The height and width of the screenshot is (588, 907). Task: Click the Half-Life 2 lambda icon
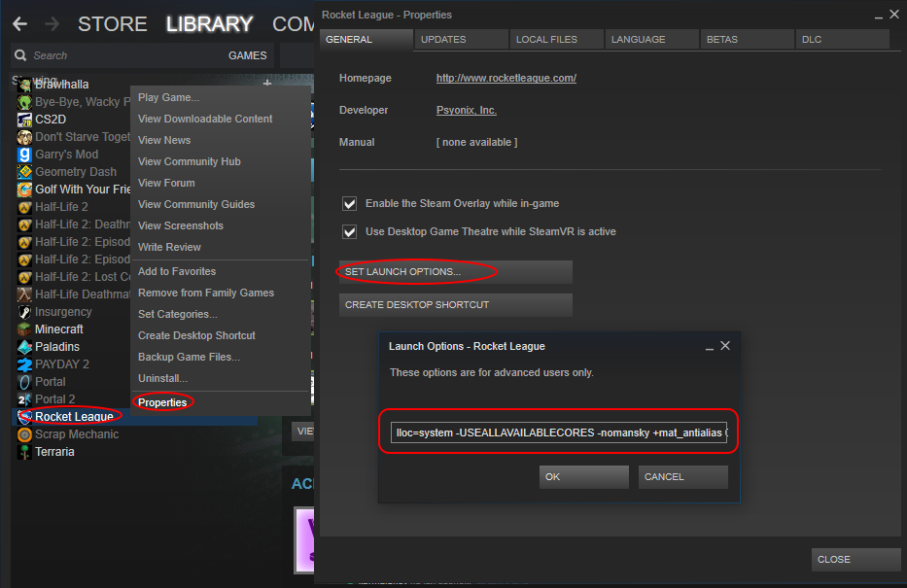point(24,207)
